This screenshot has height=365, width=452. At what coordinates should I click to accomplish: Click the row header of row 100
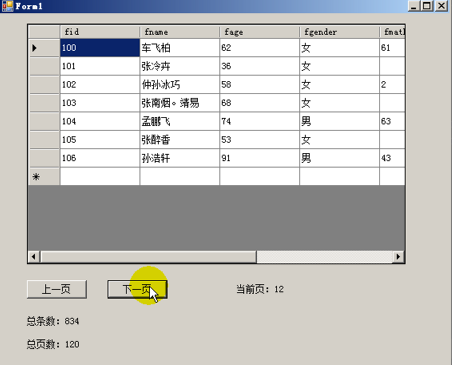pos(44,48)
